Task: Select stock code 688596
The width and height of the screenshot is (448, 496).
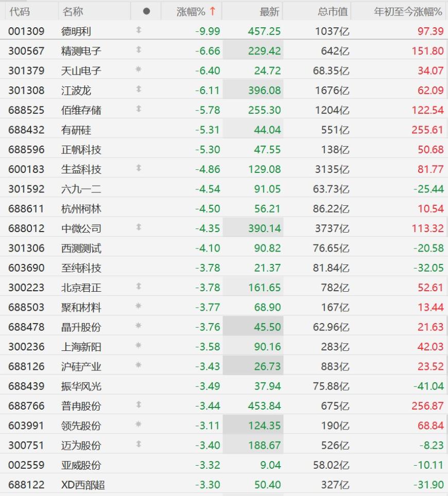Action: click(26, 149)
